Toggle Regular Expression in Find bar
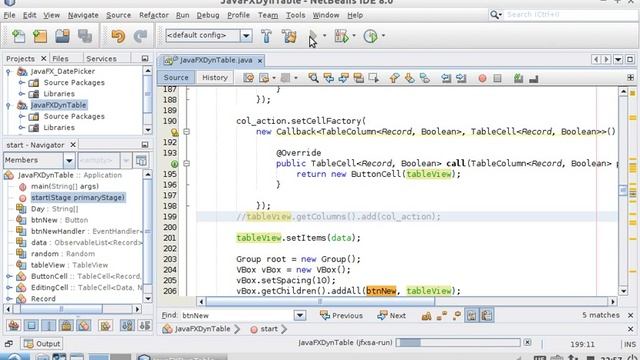640x360 pixels. pos(456,316)
